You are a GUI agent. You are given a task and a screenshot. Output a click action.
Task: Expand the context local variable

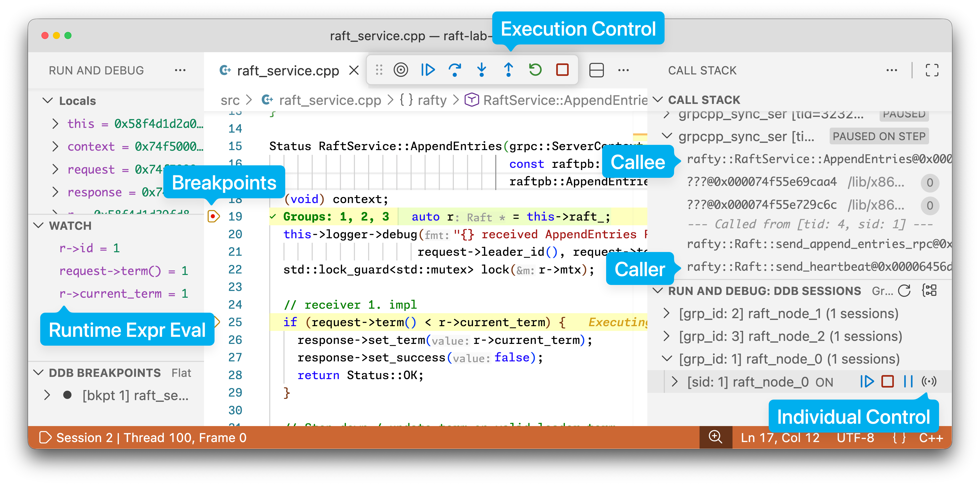pyautogui.click(x=55, y=147)
